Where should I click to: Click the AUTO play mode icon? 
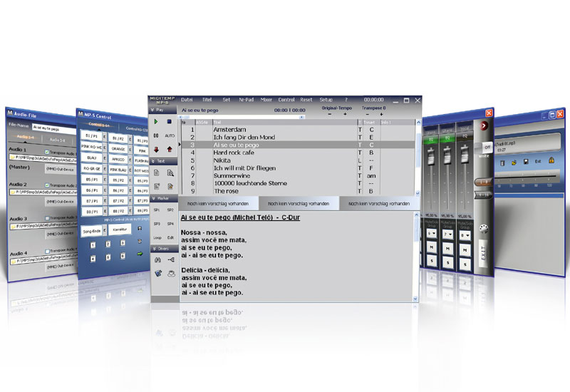click(x=170, y=135)
